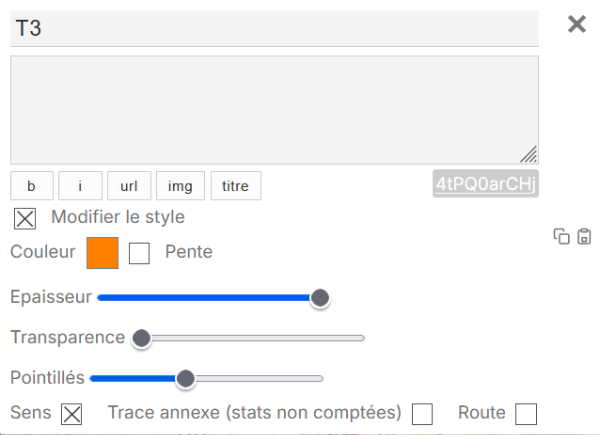Click the T3 name input field
Image resolution: width=600 pixels, height=435 pixels.
(x=274, y=29)
